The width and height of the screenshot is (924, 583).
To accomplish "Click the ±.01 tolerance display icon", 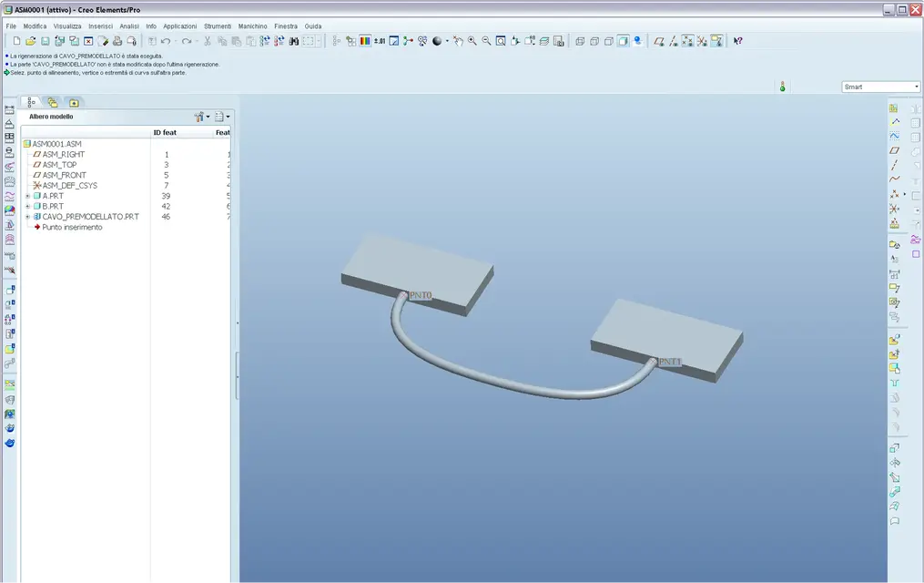I will (380, 41).
